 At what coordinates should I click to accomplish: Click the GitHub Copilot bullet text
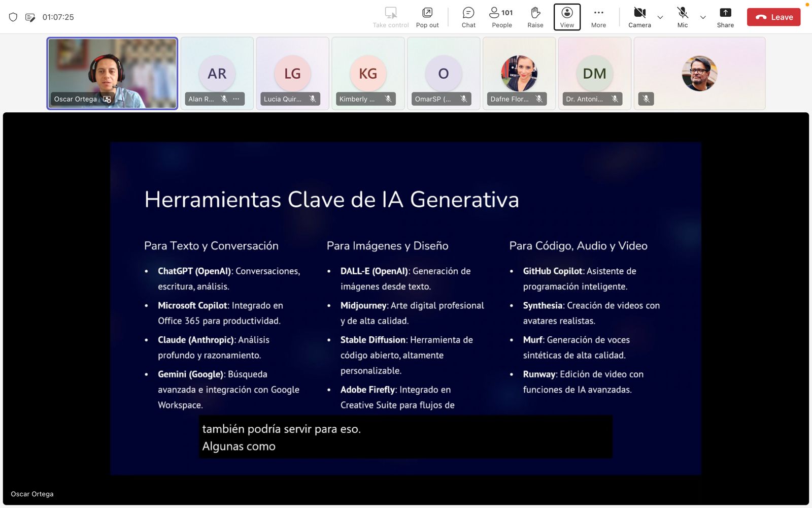click(580, 278)
